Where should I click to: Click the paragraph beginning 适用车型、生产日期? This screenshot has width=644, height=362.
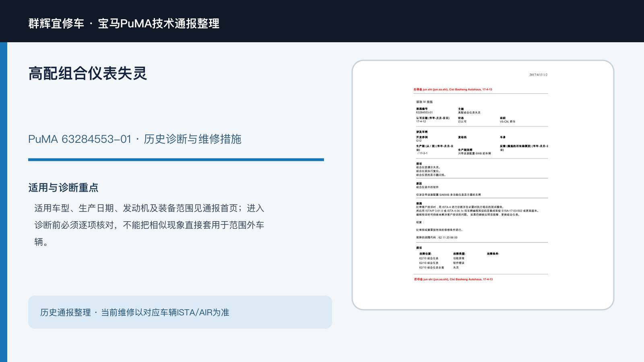pos(149,225)
